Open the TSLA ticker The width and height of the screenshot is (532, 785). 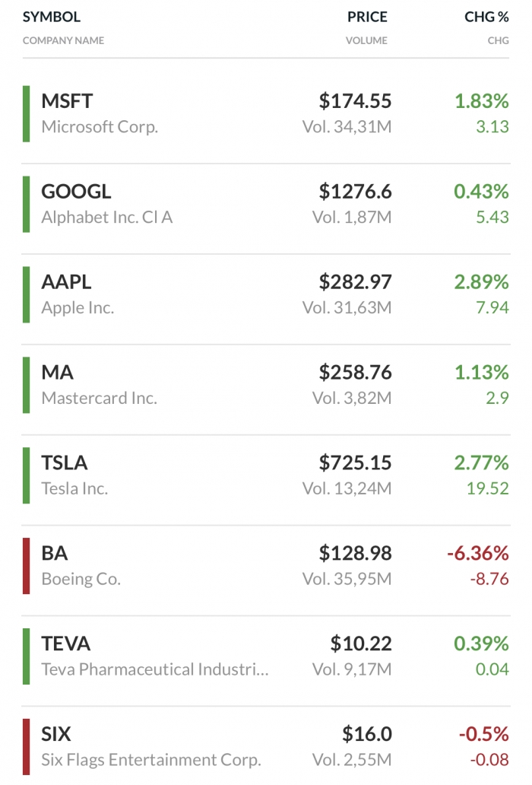coord(64,463)
